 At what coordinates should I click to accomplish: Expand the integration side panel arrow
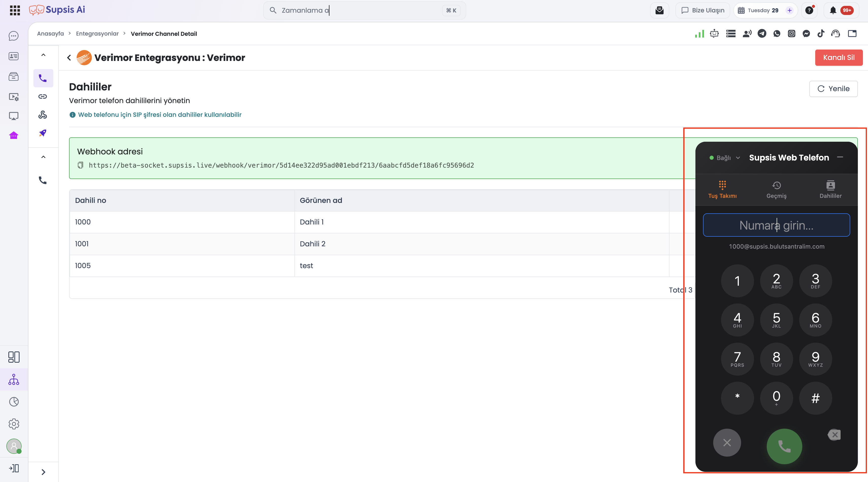pos(43,472)
